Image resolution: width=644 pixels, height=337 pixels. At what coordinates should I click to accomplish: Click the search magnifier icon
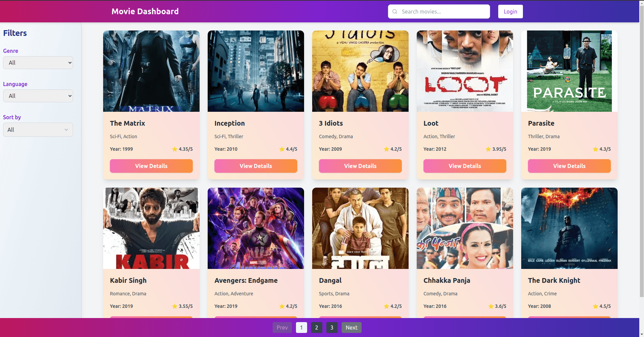pyautogui.click(x=394, y=12)
